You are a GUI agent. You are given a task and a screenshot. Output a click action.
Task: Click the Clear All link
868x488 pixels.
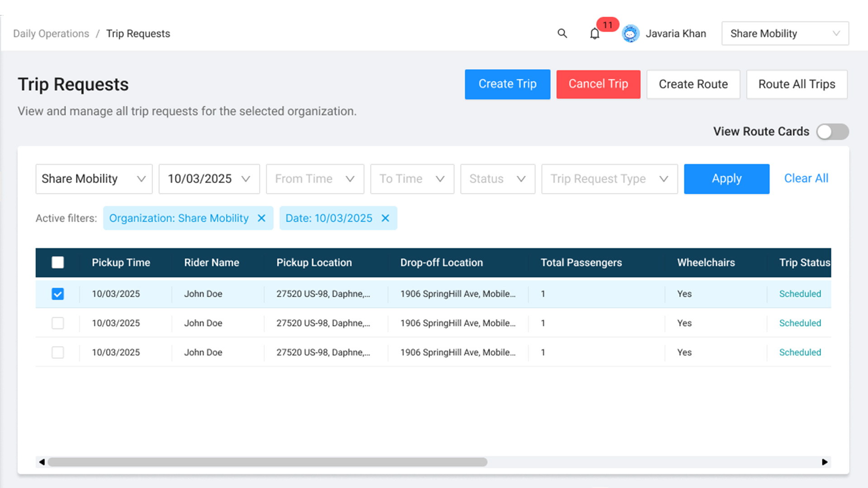(806, 178)
